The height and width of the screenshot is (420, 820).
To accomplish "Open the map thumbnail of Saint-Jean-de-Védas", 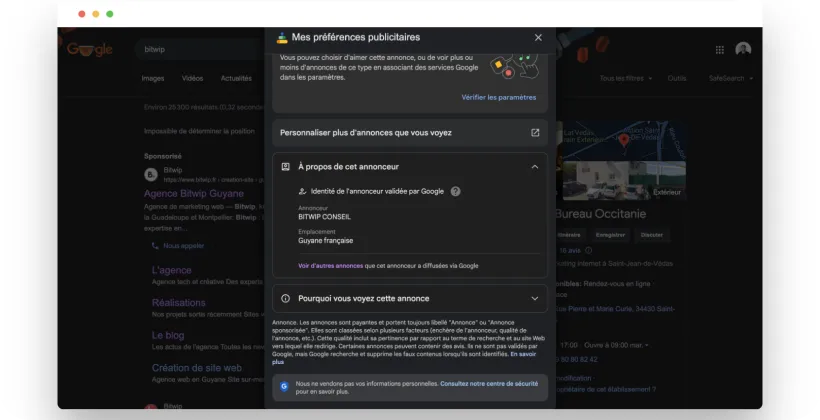I will [624, 141].
